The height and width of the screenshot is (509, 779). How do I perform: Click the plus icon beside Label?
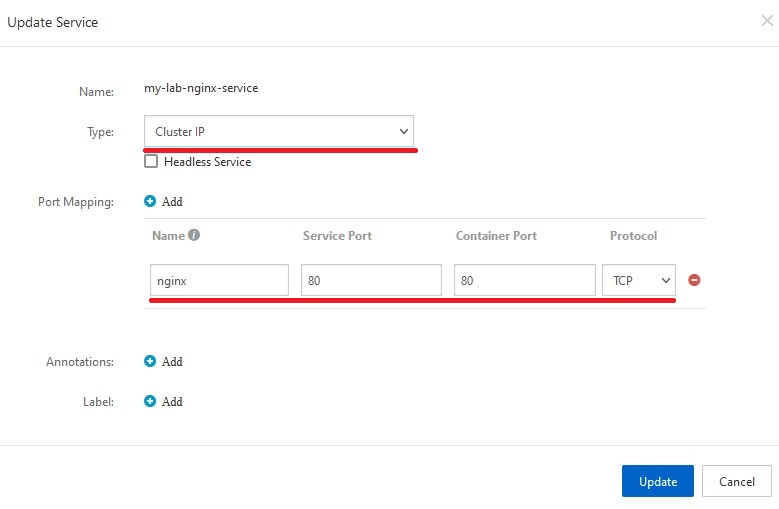click(x=150, y=401)
